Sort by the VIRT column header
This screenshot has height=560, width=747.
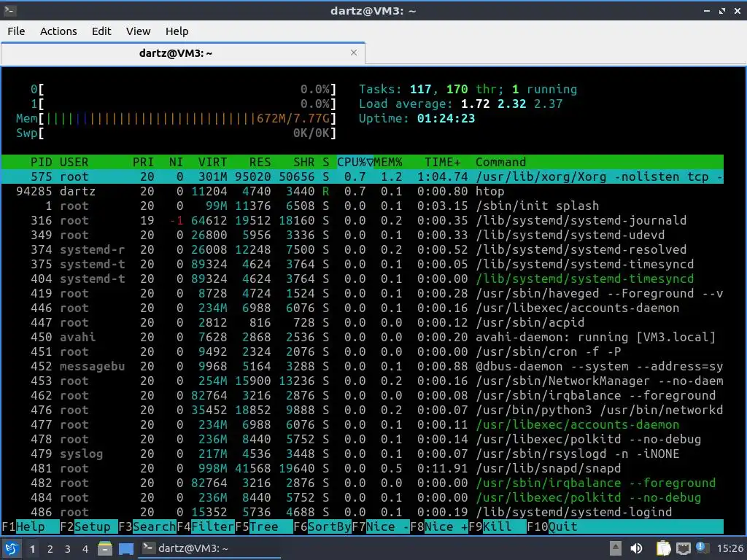212,163
